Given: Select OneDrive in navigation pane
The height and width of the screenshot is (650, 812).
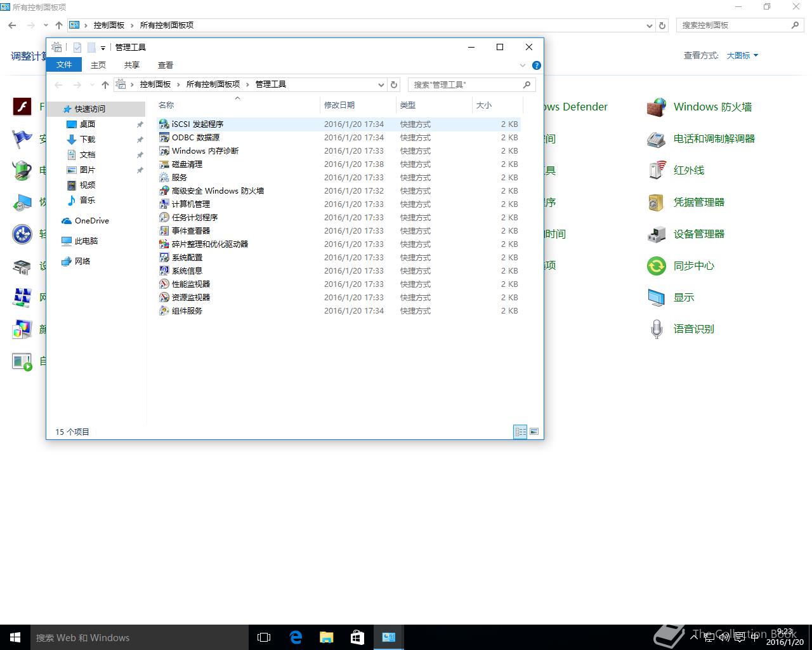Looking at the screenshot, I should [86, 221].
